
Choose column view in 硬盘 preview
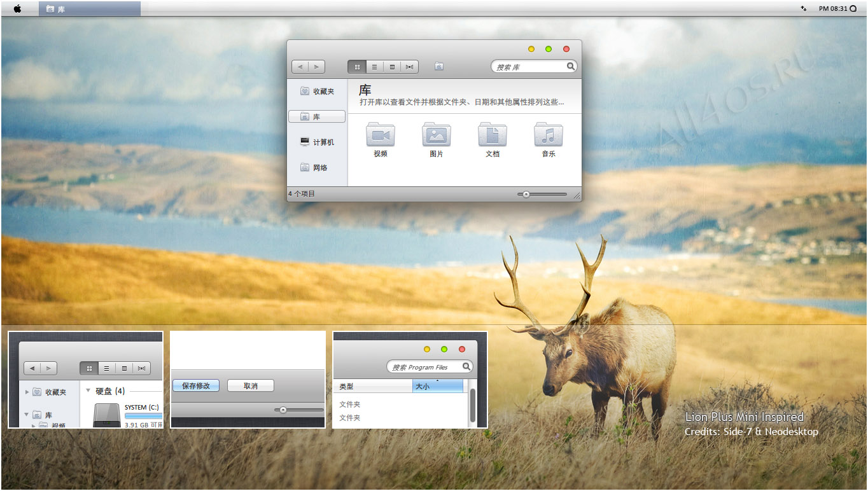click(124, 368)
